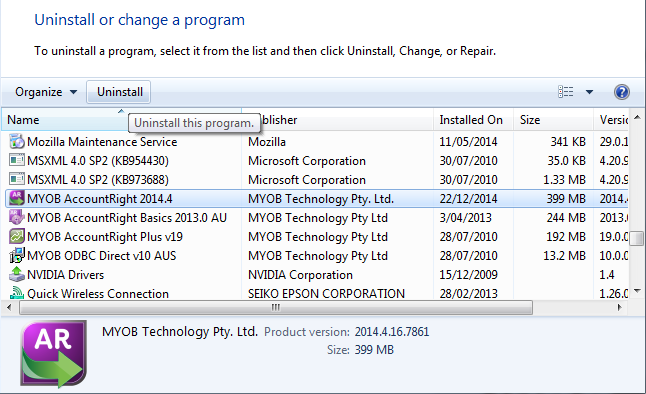Click the Mozilla Maintenance Service icon

coord(17,141)
